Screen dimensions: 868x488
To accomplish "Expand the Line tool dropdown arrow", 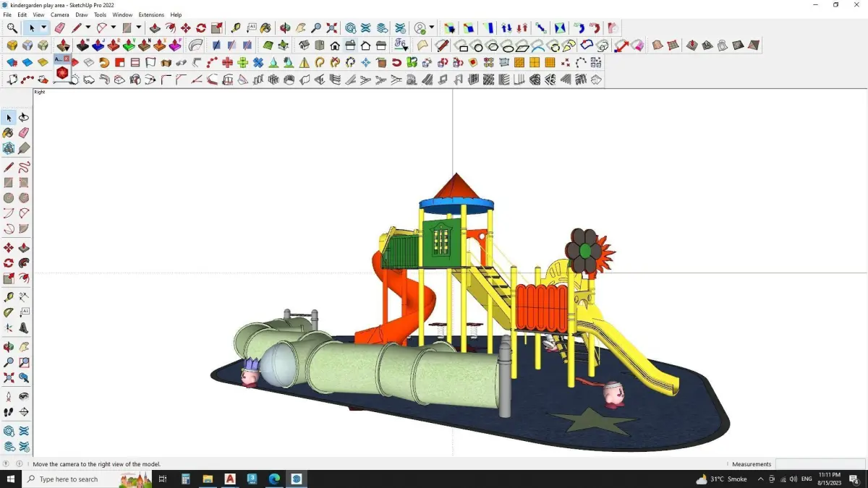I will [88, 28].
